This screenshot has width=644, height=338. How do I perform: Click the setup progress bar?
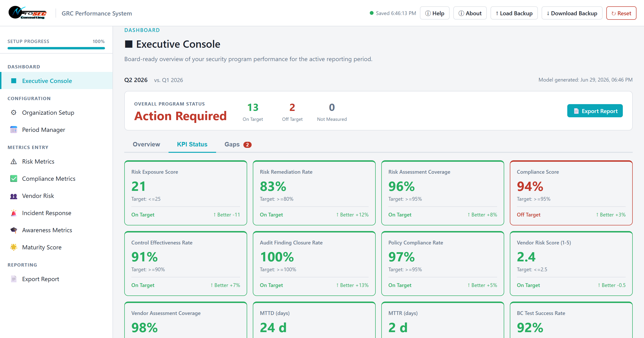coord(56,48)
